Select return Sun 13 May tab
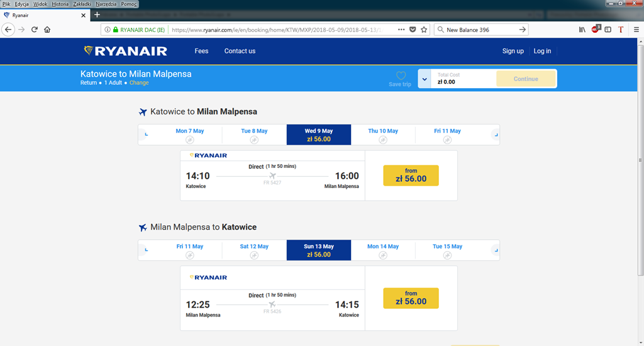This screenshot has height=346, width=644. [319, 250]
